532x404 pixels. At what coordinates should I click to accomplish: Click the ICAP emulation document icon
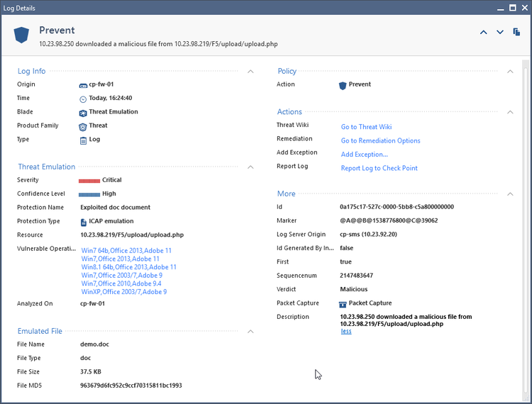pyautogui.click(x=83, y=221)
